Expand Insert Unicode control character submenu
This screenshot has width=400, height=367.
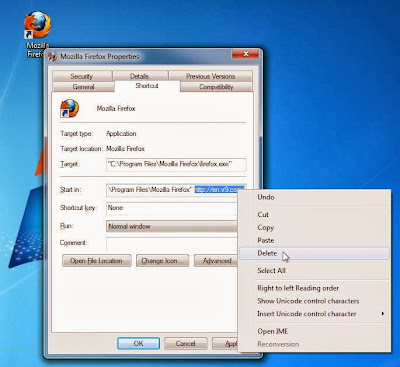314,314
